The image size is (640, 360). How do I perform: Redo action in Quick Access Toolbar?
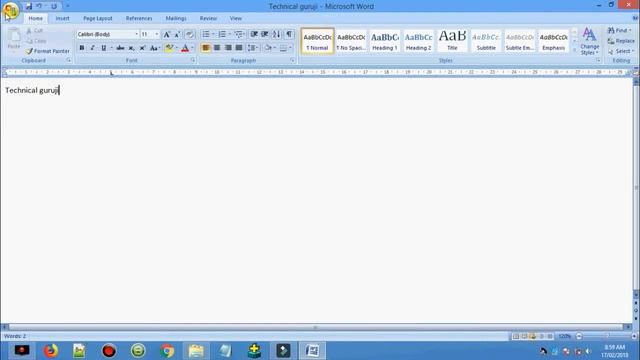pyautogui.click(x=54, y=6)
